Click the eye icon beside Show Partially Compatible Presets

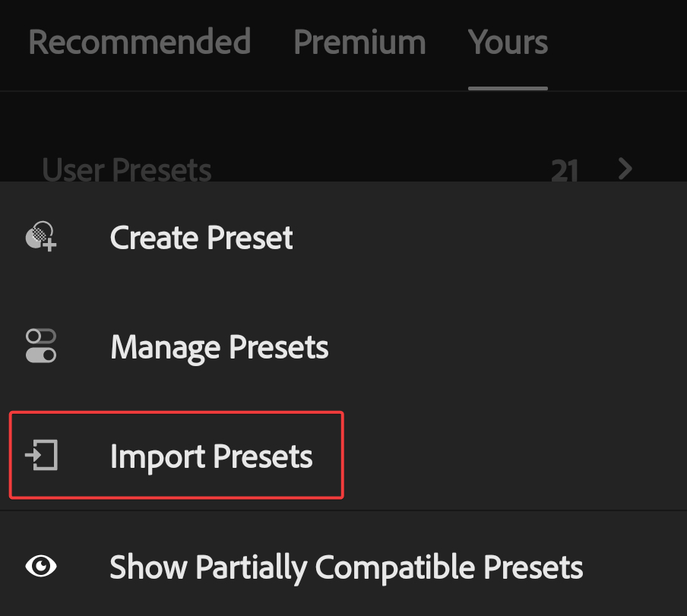coord(40,567)
